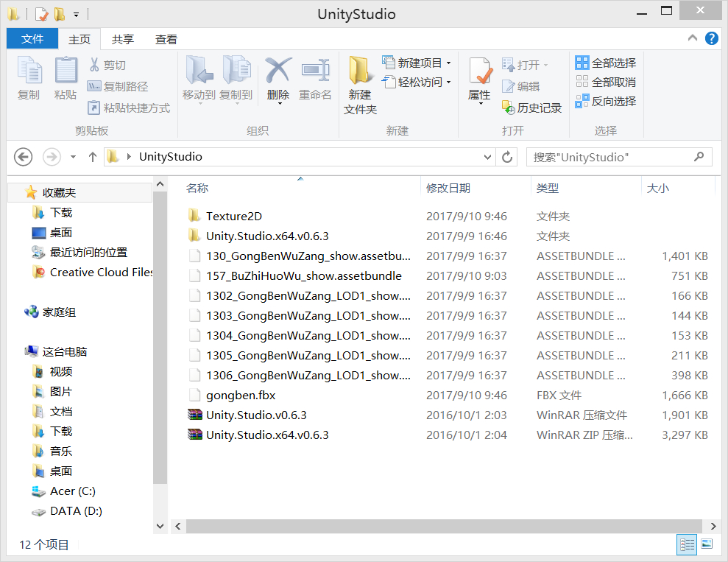Open History (历史记录) in ribbon
Viewport: 728px width, 562px height.
point(532,108)
